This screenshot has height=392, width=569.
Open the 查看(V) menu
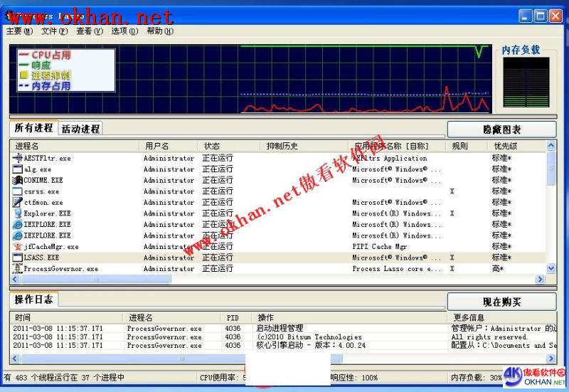coord(90,31)
